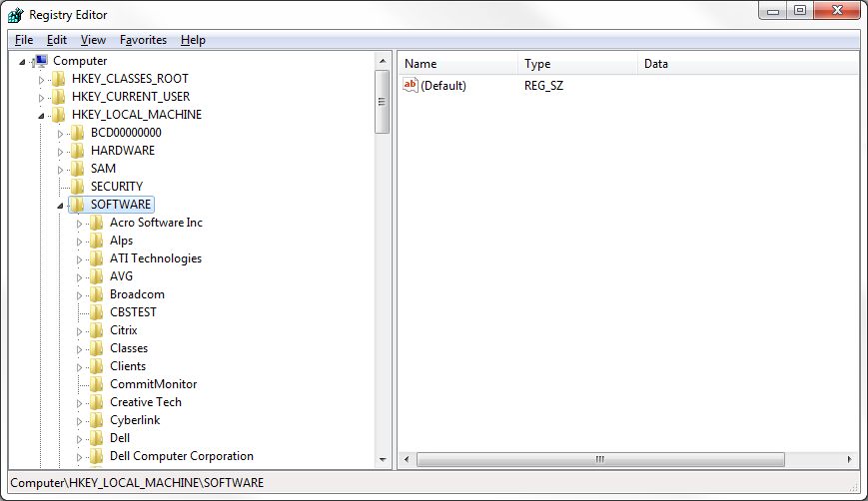Click the HARDWARE folder icon

(77, 151)
